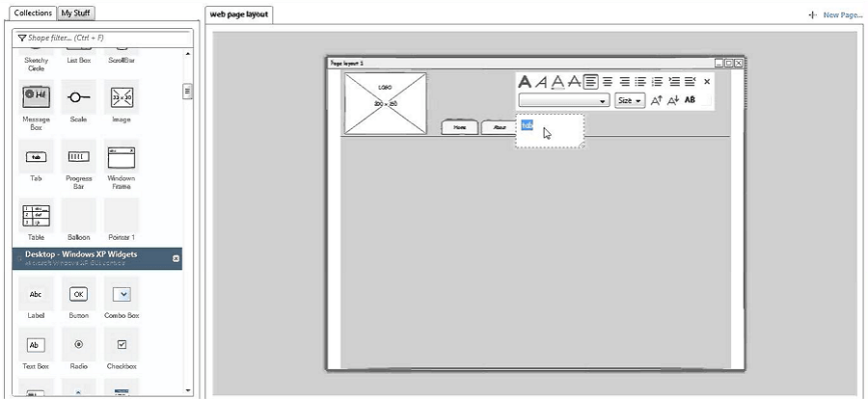Increase font size with A-up icon
The height and width of the screenshot is (399, 868).
656,100
